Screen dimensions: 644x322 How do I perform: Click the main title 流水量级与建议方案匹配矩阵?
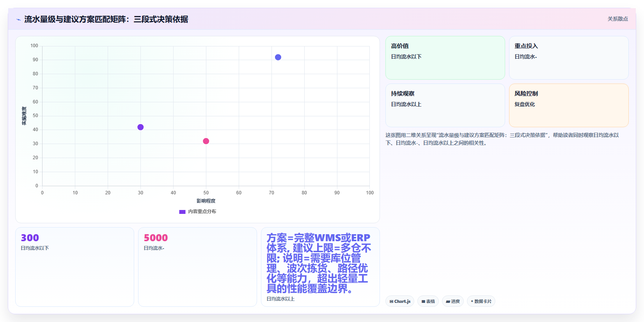click(106, 19)
